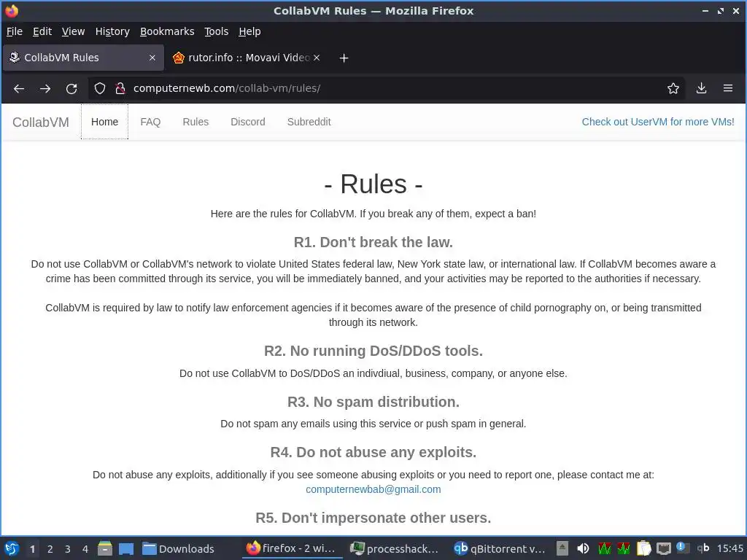Click the second green system monitor graph
747x560 pixels.
(x=624, y=548)
